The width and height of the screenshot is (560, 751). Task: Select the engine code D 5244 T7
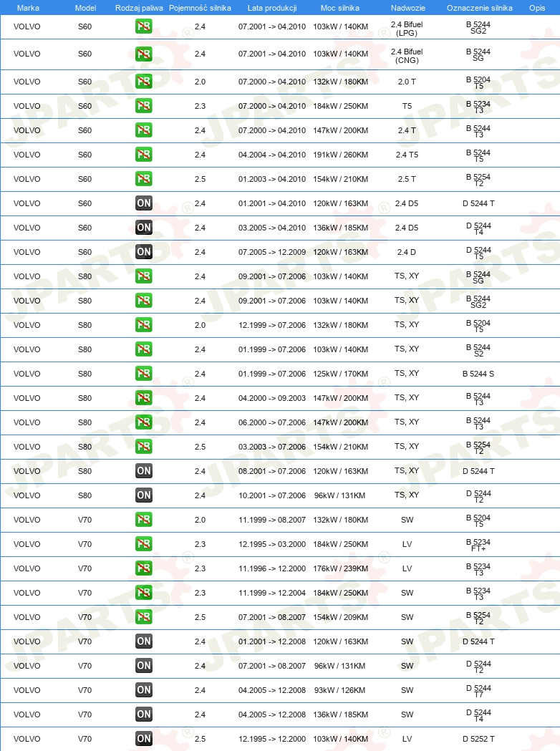click(x=478, y=691)
